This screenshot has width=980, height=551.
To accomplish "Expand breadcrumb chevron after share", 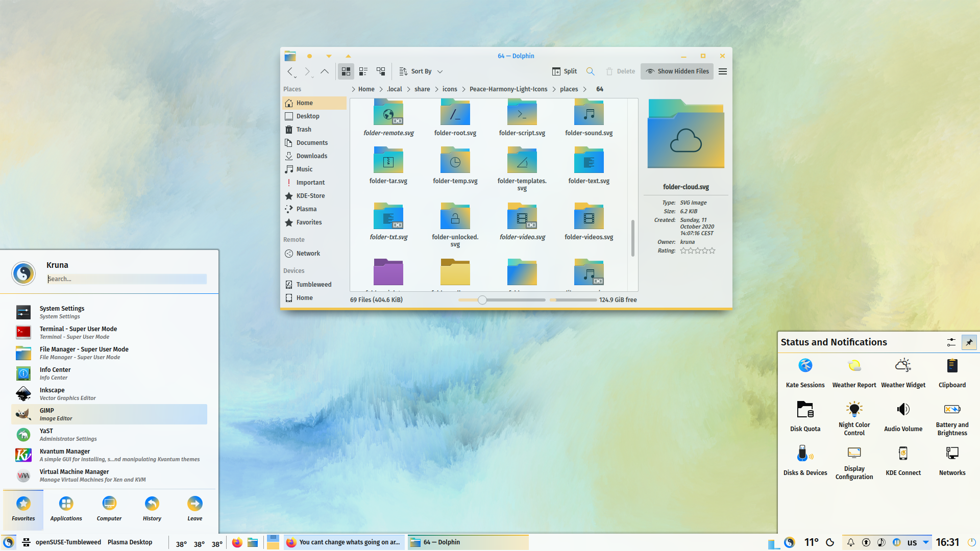I will pyautogui.click(x=436, y=89).
